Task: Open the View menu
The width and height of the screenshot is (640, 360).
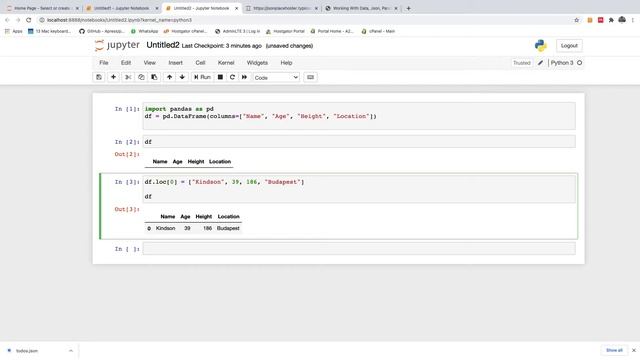Action: click(x=149, y=63)
